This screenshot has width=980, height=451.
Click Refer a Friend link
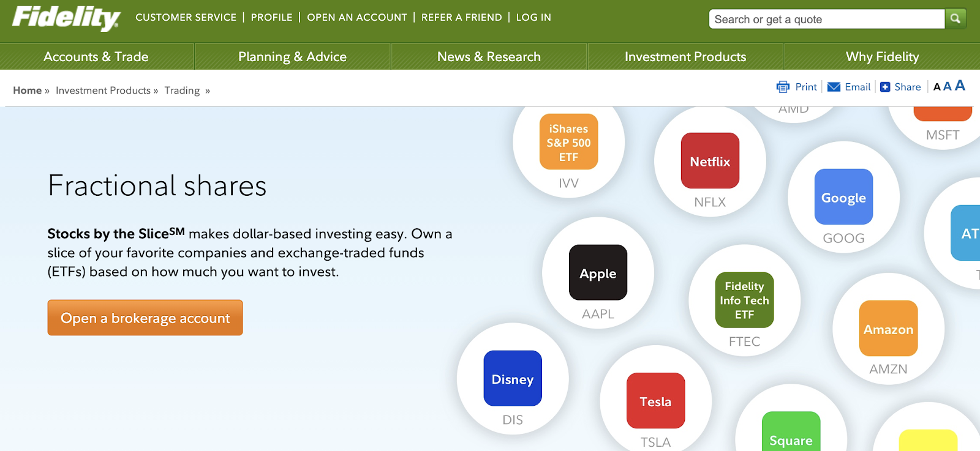tap(461, 17)
